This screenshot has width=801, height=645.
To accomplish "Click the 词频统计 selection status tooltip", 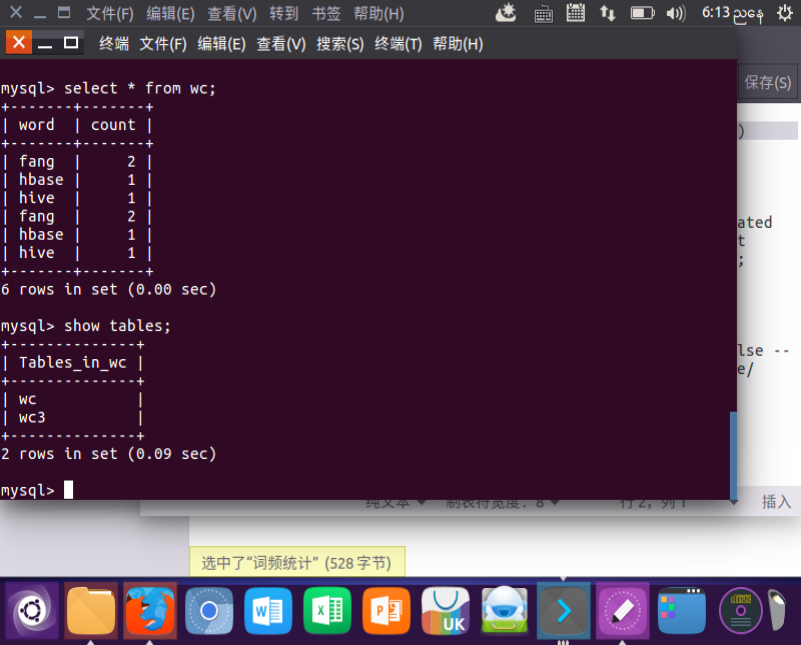I will (x=297, y=562).
